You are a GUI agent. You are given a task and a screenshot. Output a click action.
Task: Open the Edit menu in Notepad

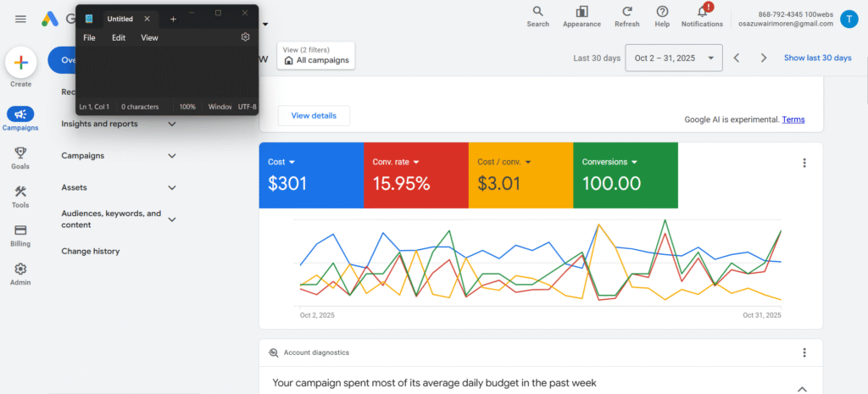[119, 37]
